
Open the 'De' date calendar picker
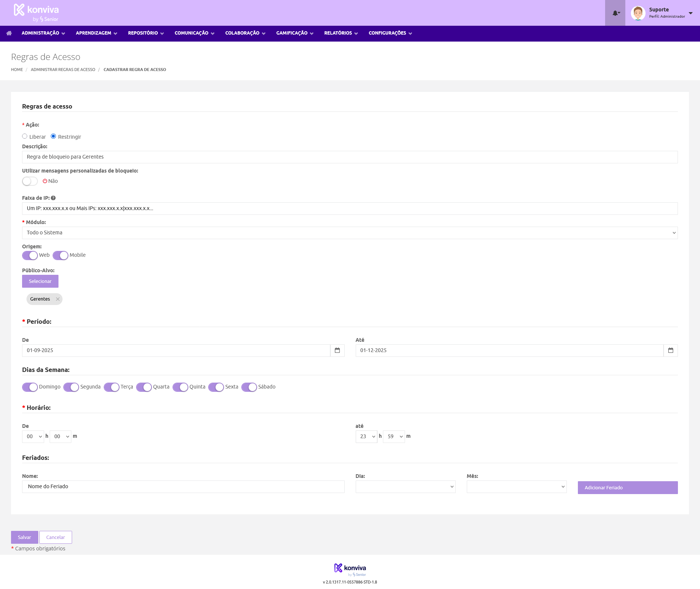pyautogui.click(x=337, y=350)
